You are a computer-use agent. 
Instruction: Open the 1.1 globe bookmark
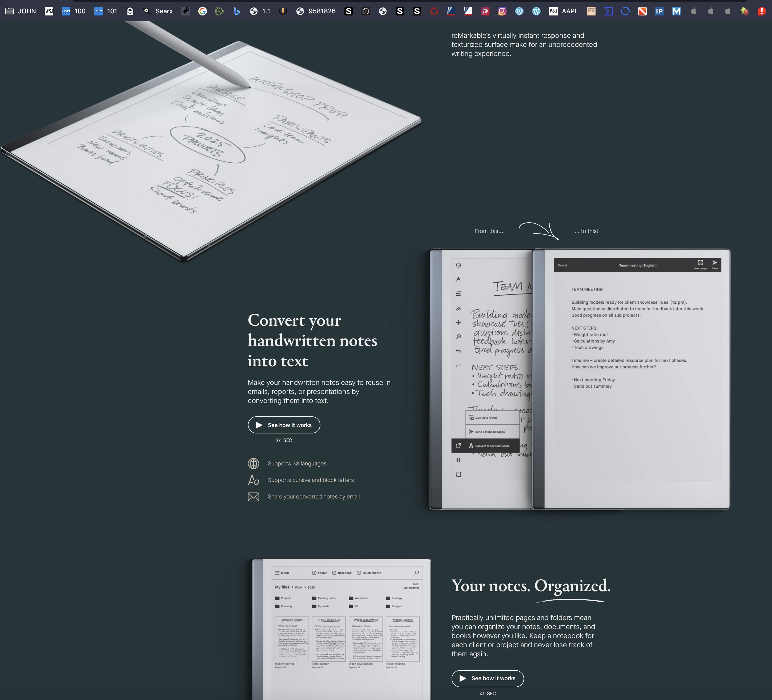pos(260,11)
